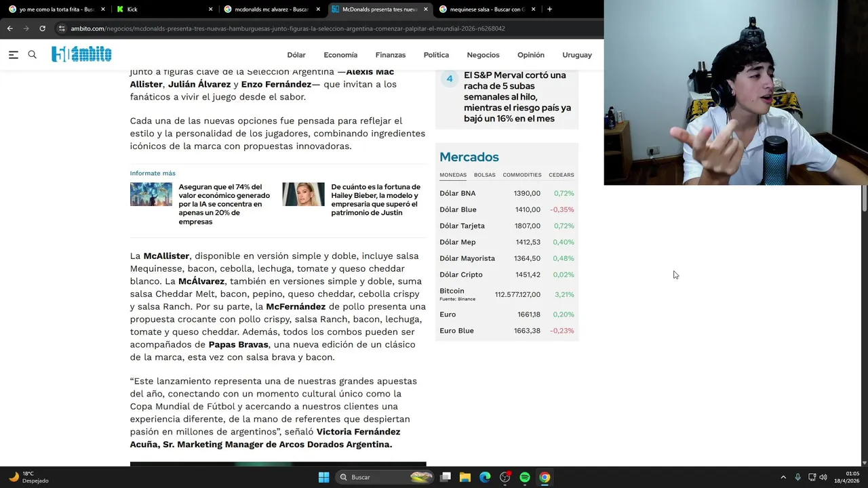Open the Opinión section
Image resolution: width=868 pixels, height=488 pixels.
pos(531,55)
